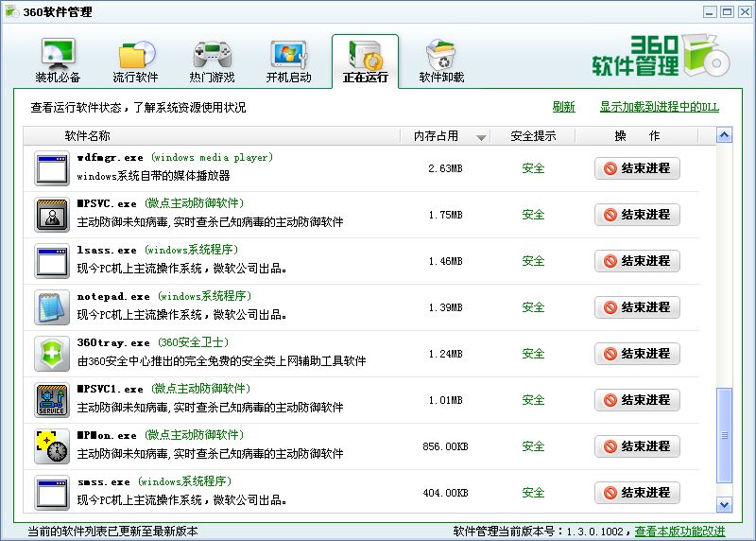Viewport: 756px width, 541px height.
Task: Select the 856.00KB memory value
Action: tap(445, 446)
